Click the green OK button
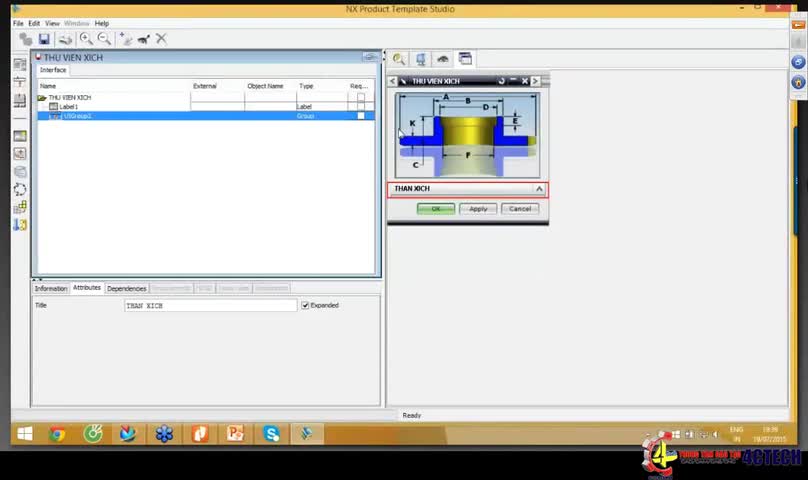This screenshot has height=480, width=808. point(435,209)
